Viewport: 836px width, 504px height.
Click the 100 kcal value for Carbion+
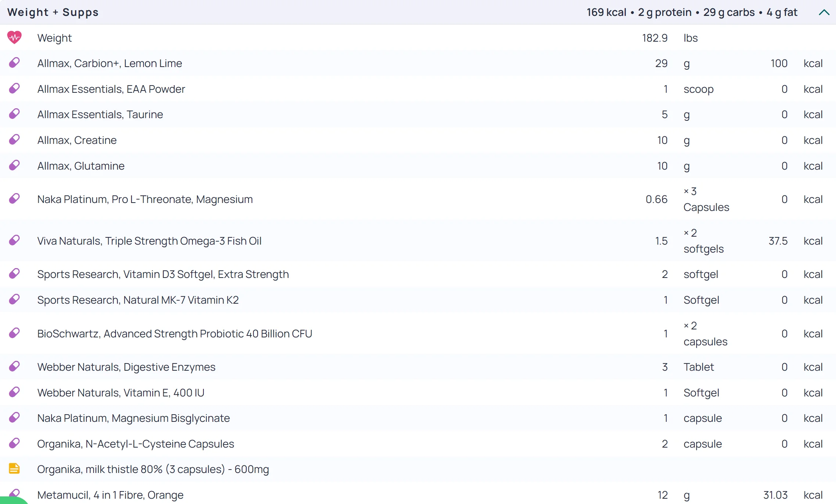779,63
